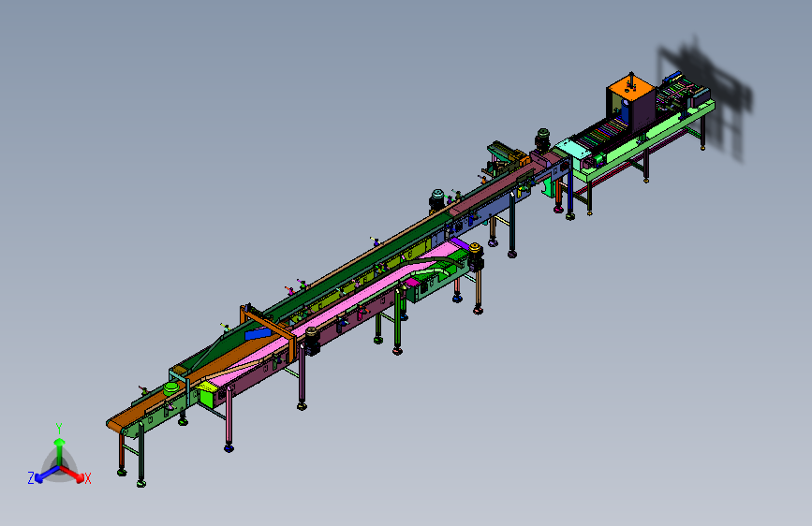The image size is (812, 526).
Task: Select the yellow-green box beside the pink belt
Action: tap(206, 394)
